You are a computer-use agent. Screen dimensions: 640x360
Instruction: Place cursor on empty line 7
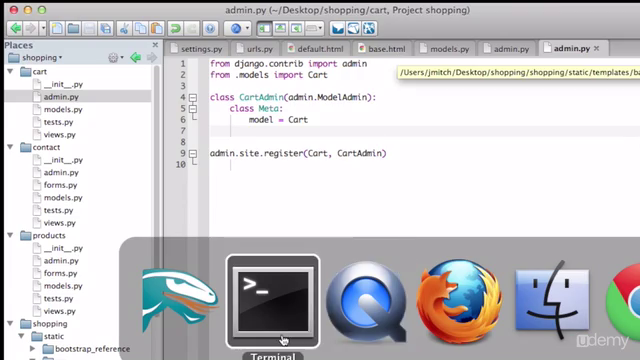424,131
